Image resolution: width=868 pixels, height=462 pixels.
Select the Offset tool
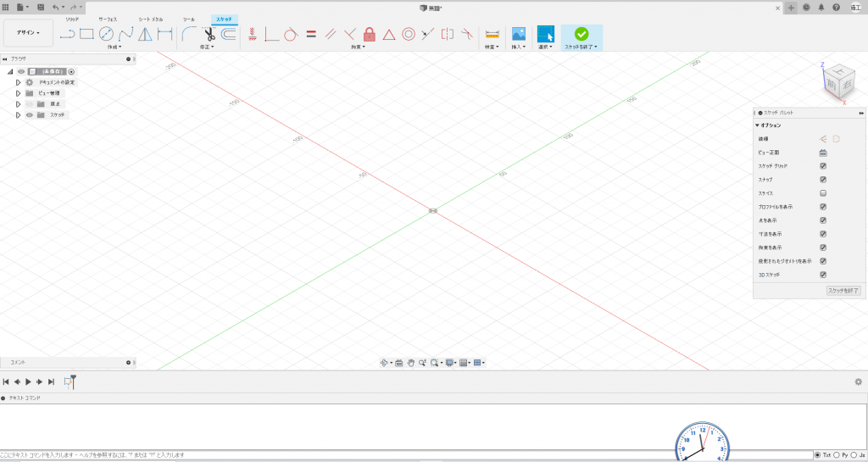click(x=228, y=34)
